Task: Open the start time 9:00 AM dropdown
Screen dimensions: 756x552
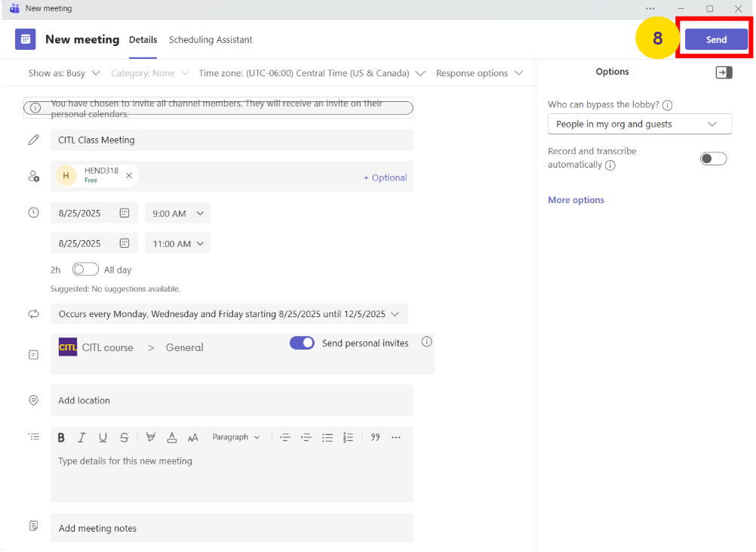Action: click(x=178, y=214)
